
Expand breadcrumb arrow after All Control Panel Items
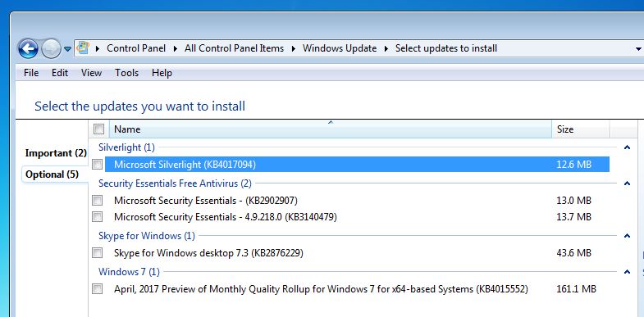(x=294, y=49)
